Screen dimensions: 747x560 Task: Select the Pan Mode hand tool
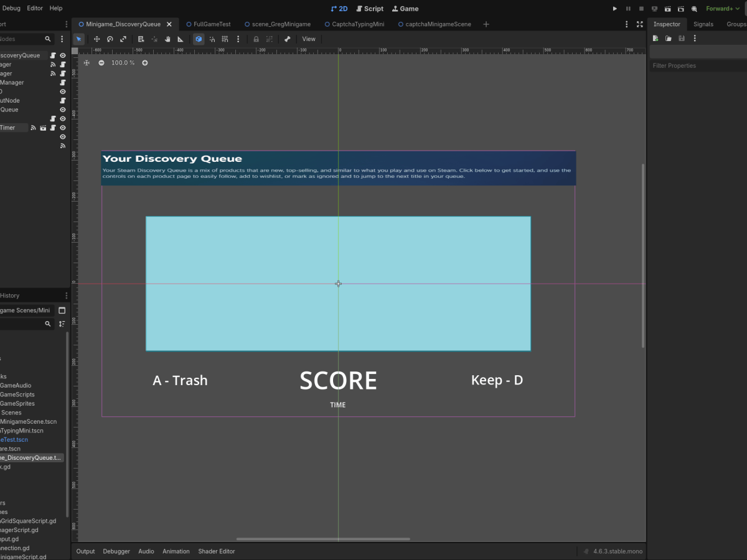coord(167,39)
